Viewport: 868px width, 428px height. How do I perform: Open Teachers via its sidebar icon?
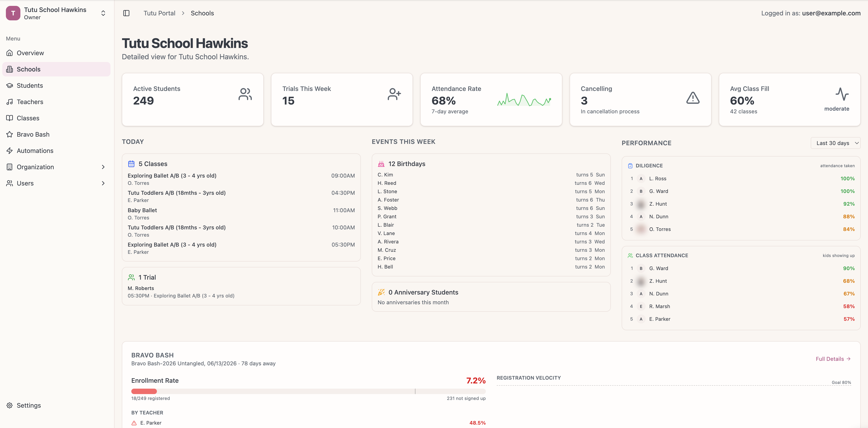point(10,101)
